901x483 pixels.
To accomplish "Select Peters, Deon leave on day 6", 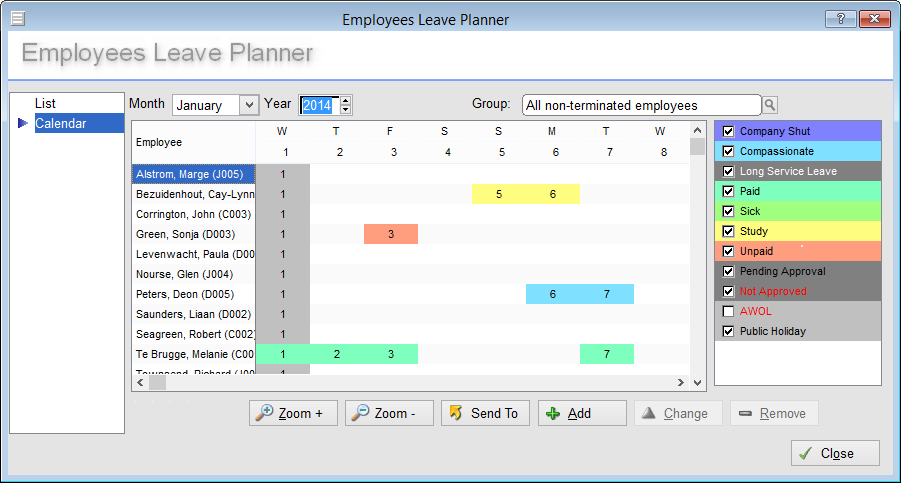I will [553, 294].
